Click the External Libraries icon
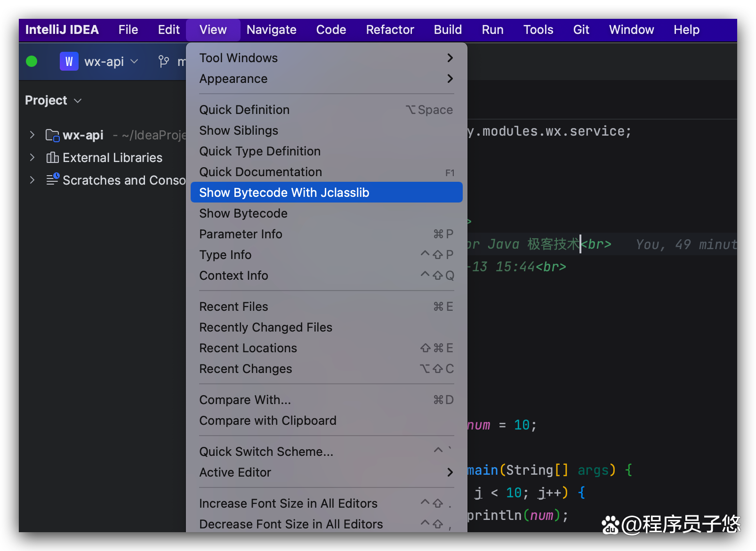This screenshot has width=756, height=551. (52, 158)
